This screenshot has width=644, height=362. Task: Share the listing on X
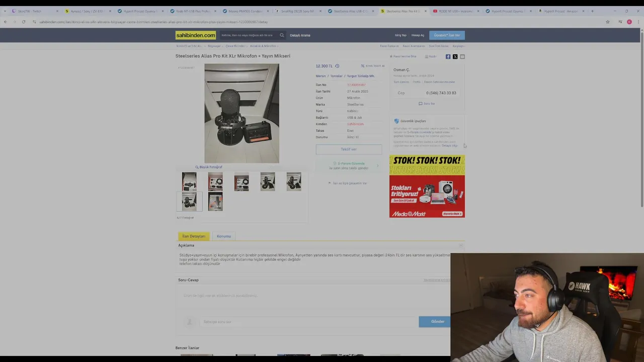(x=455, y=57)
